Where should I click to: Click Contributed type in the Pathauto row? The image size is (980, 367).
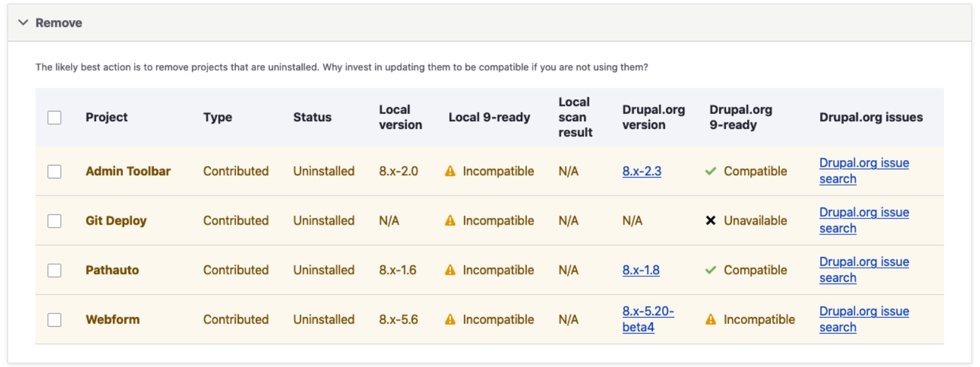pyautogui.click(x=236, y=270)
